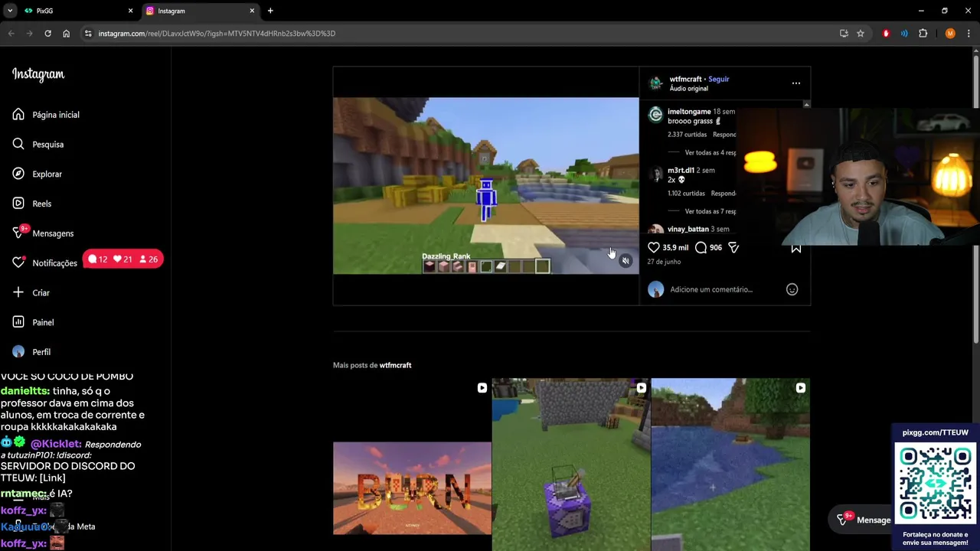Open the Explorar compass icon
The height and width of the screenshot is (551, 980).
pyautogui.click(x=18, y=174)
